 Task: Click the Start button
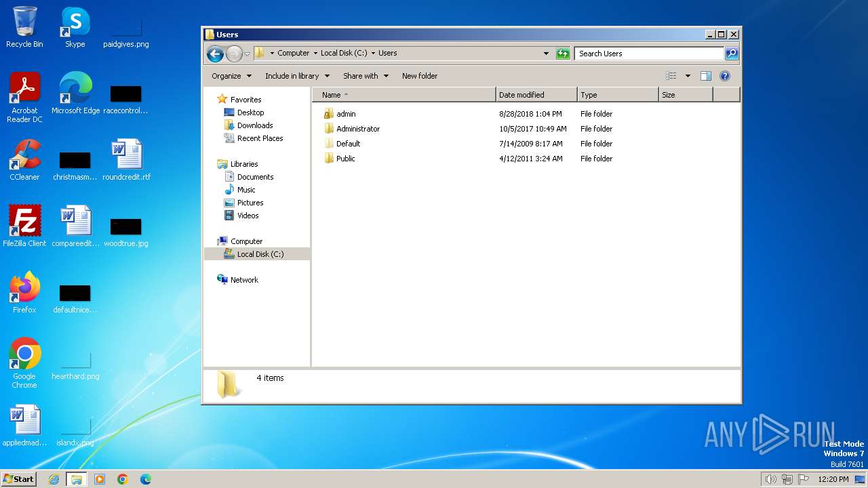point(18,479)
